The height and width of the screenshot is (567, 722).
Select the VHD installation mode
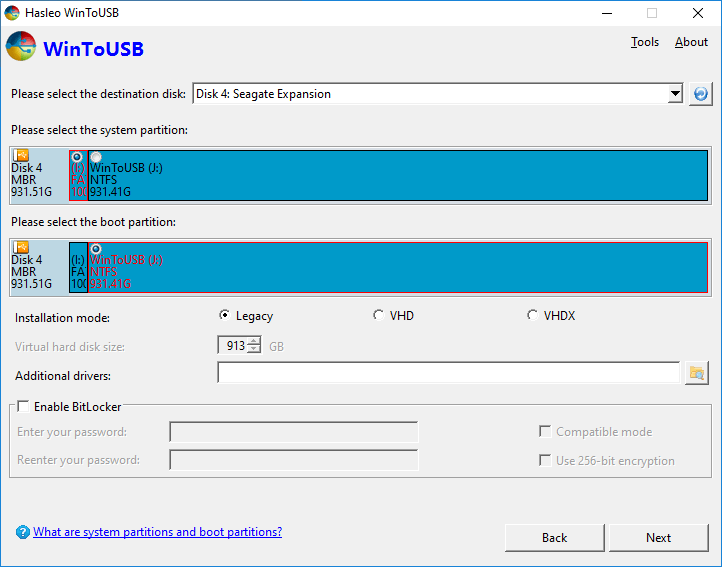coord(378,316)
